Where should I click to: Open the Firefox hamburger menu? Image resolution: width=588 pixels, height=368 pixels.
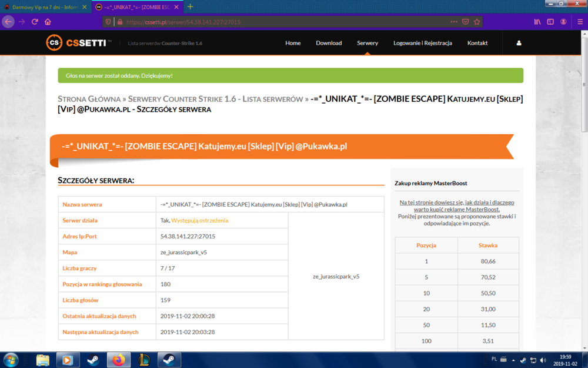coord(580,22)
